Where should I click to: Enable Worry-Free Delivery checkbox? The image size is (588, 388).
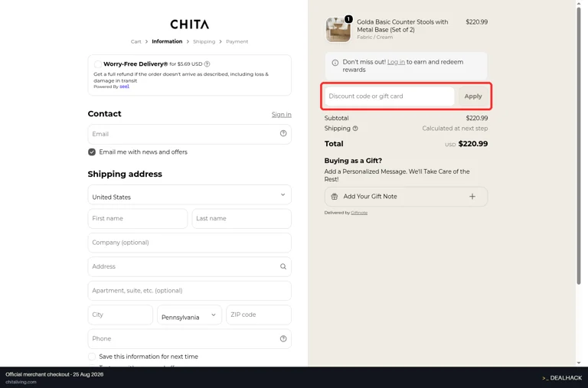[97, 64]
